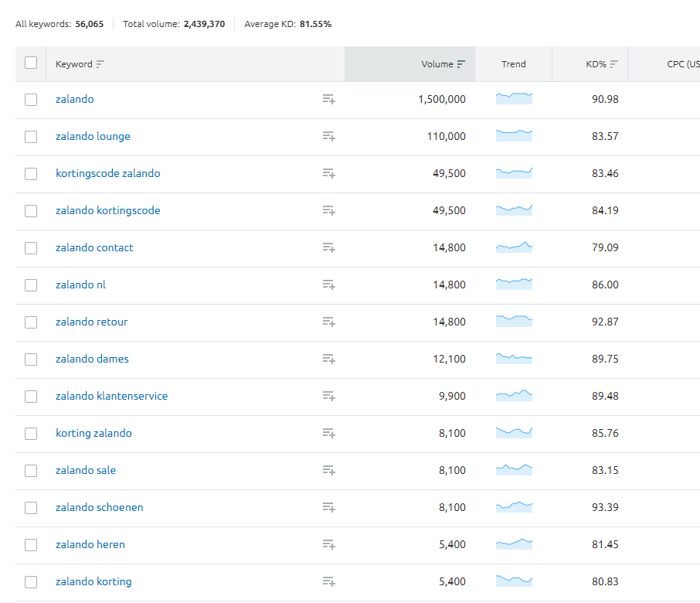Check the box for 'zalando nl'

click(x=31, y=284)
